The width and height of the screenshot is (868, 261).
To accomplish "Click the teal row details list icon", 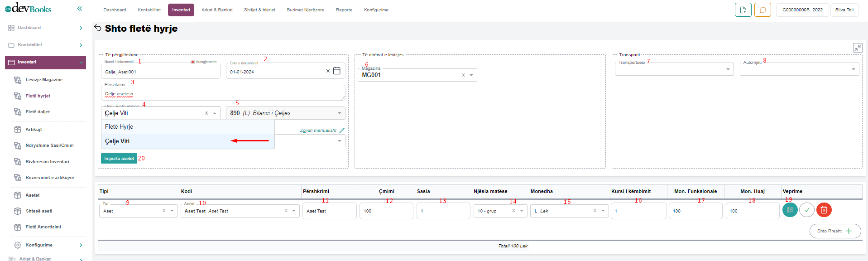I will tap(790, 210).
